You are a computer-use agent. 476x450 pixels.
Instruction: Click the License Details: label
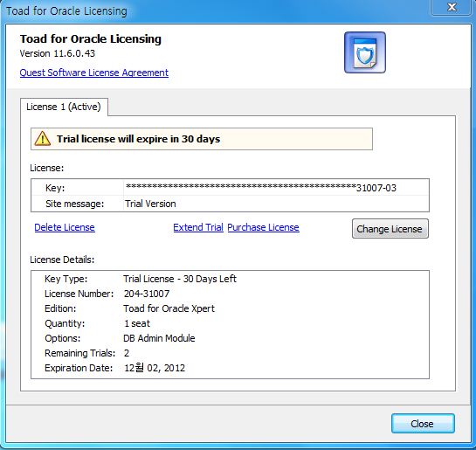(62, 260)
